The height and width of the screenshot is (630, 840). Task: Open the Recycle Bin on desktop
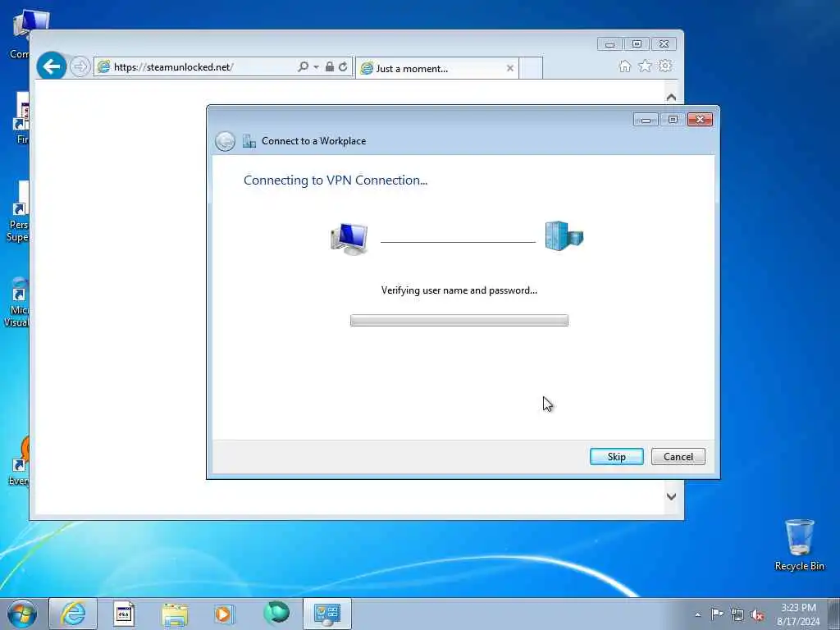tap(799, 545)
